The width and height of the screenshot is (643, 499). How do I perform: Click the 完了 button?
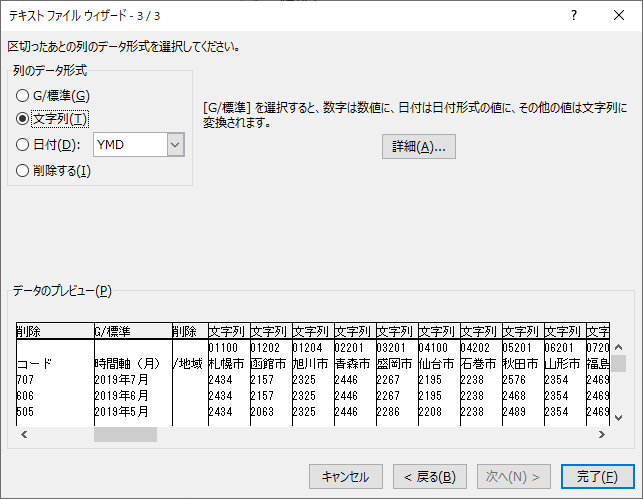pyautogui.click(x=596, y=476)
